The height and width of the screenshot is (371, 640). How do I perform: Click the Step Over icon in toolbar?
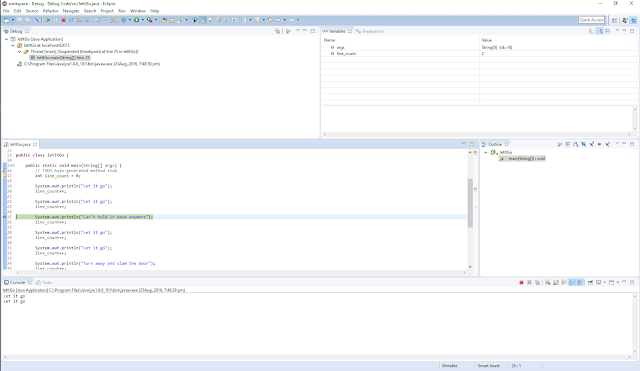(x=87, y=20)
